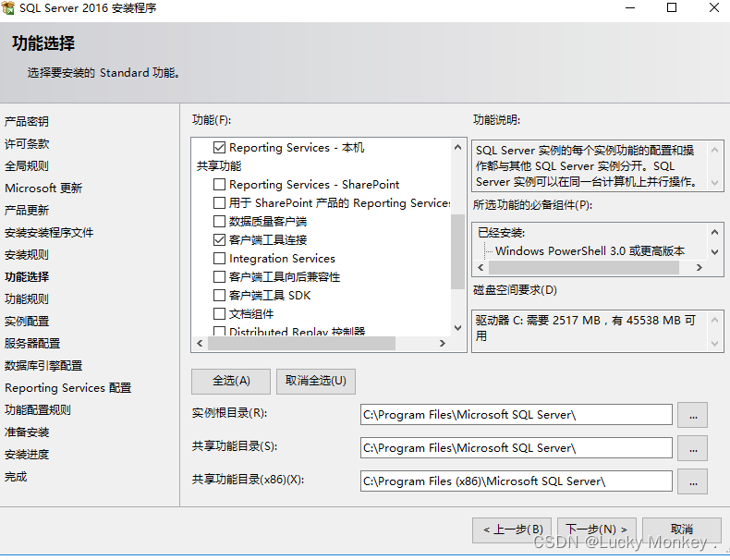The height and width of the screenshot is (560, 730).
Task: Close the SQL Server setup window
Action: click(713, 8)
